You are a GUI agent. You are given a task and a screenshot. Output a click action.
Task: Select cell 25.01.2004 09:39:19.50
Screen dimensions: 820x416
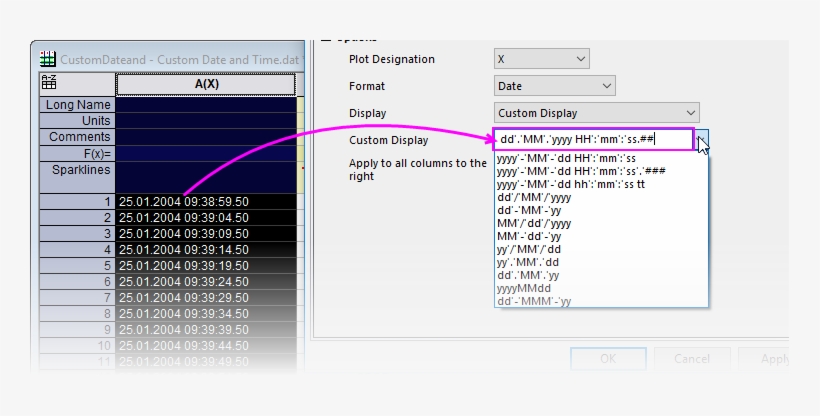[x=206, y=266]
